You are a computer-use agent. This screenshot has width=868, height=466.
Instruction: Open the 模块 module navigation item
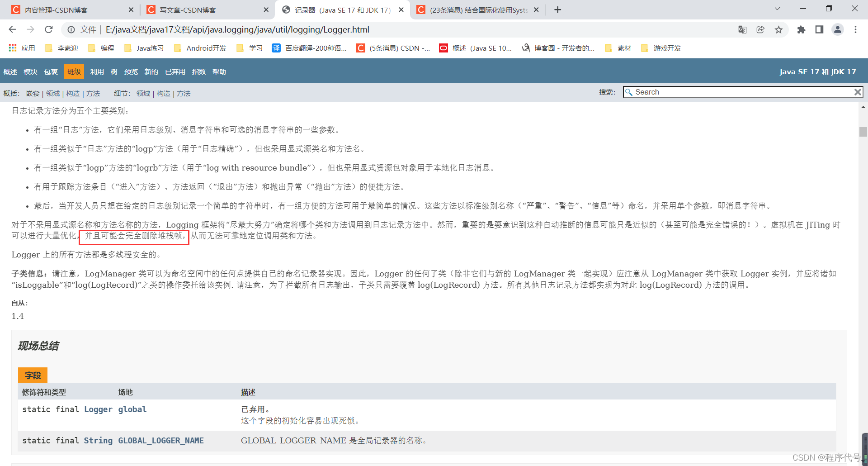click(x=30, y=71)
